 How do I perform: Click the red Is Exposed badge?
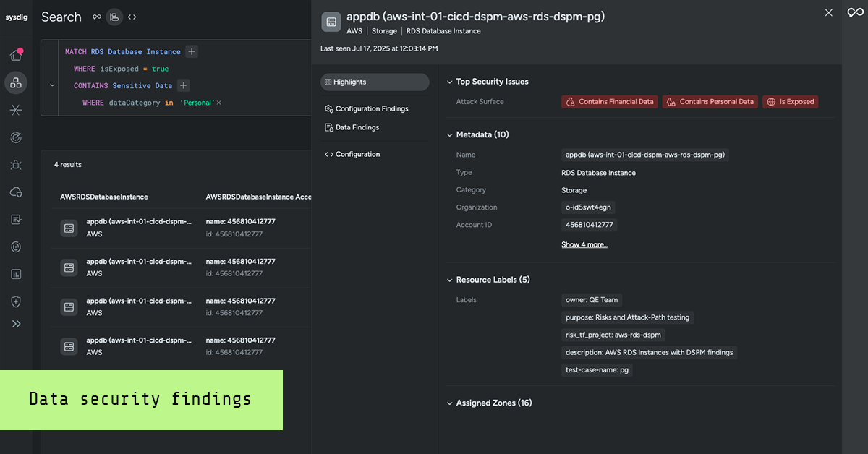tap(790, 101)
